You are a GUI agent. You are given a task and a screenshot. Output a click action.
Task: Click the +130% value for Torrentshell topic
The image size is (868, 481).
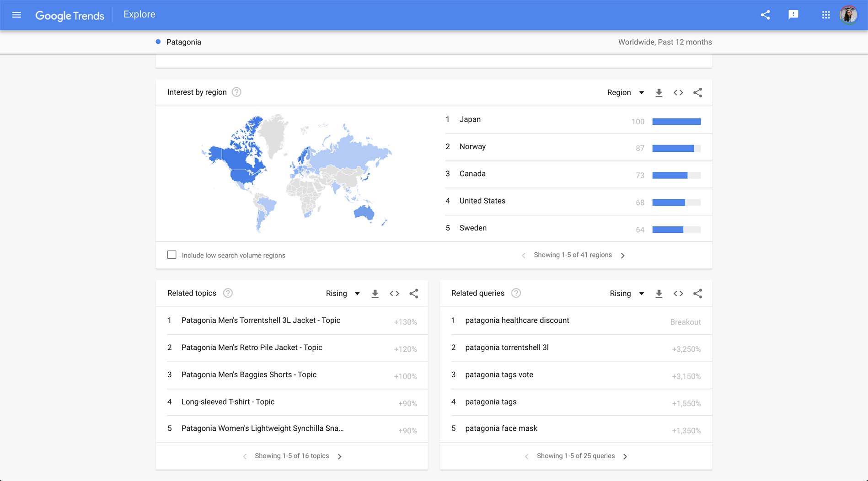pos(405,322)
